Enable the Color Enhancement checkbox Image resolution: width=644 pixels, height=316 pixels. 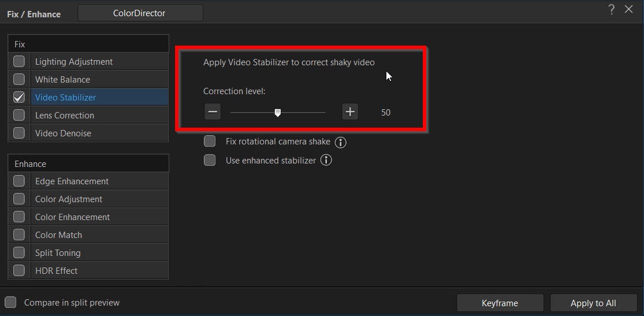(19, 217)
